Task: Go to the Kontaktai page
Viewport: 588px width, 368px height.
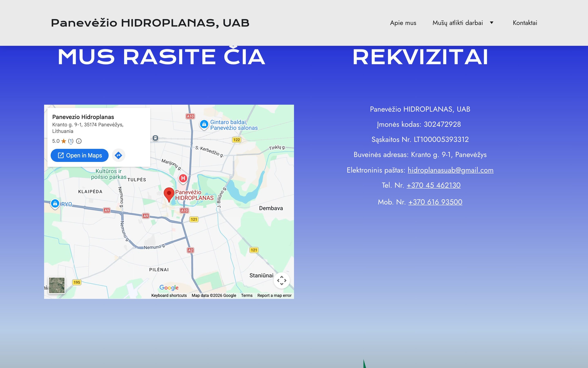Action: point(525,23)
